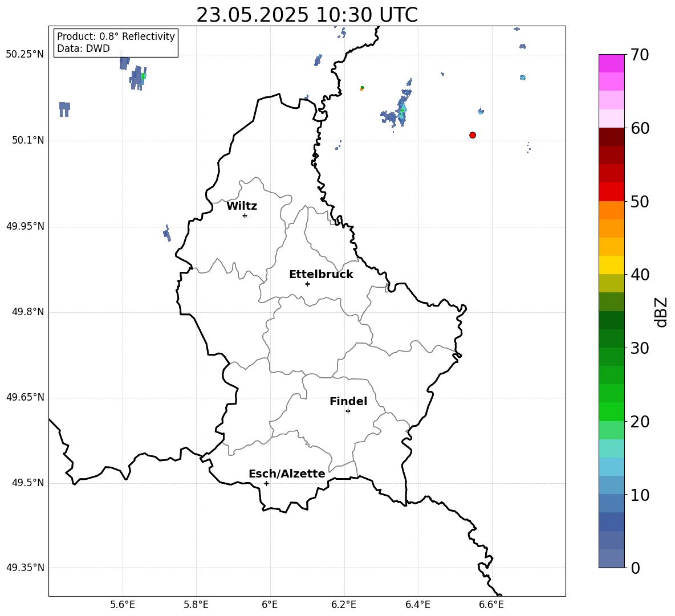
Task: Click the 6°E longitude label
Action: click(270, 605)
